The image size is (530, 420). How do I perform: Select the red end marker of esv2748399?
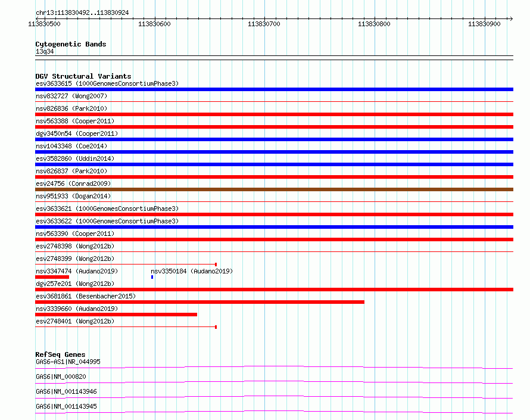(216, 265)
